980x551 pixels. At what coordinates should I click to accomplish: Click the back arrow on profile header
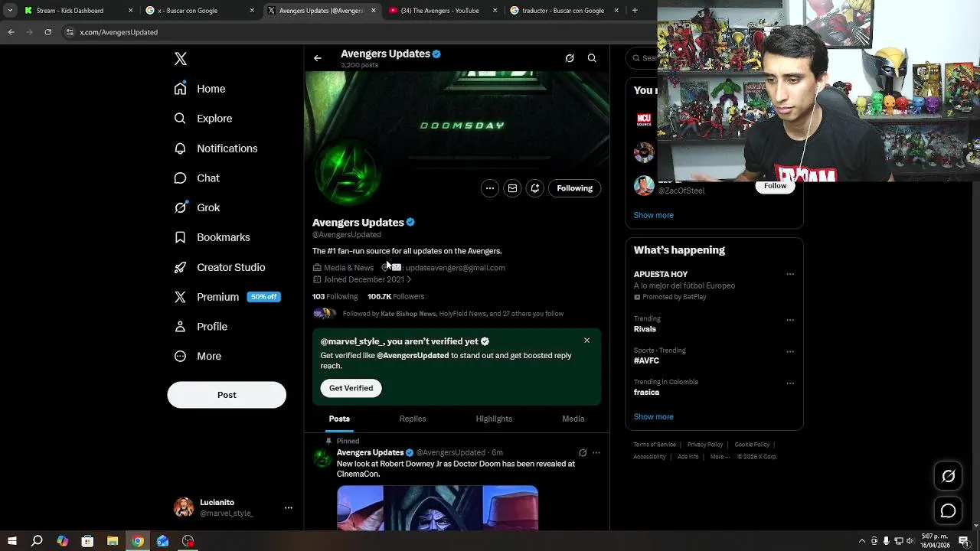click(318, 58)
